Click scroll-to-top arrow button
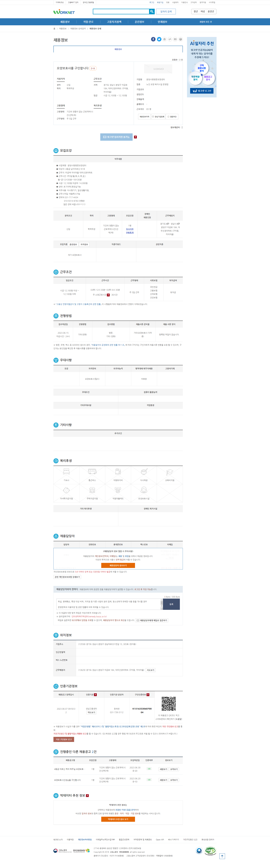270x868 pixels. click(222, 856)
